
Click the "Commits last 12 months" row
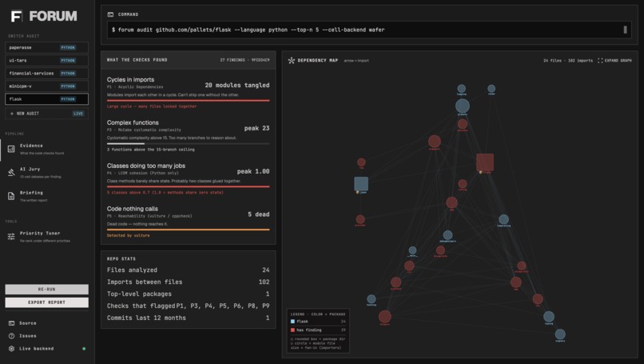(188, 318)
